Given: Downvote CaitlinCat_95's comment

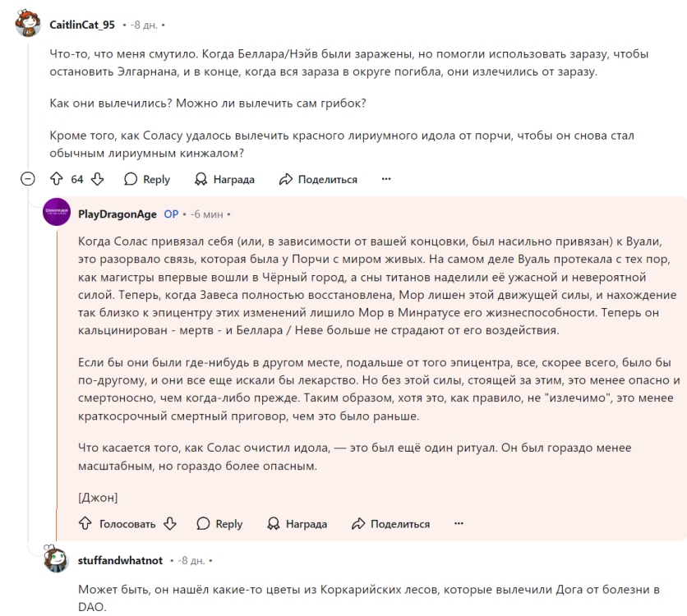Looking at the screenshot, I should pos(97,179).
